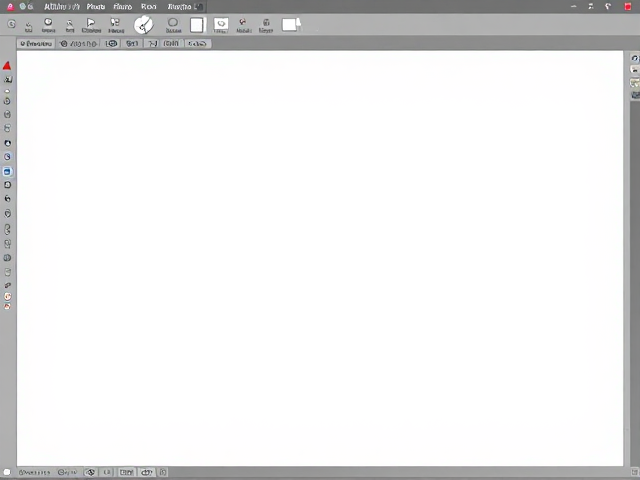Click the flag-shaped icon in top toolbar
640x480 pixels.
point(91,22)
